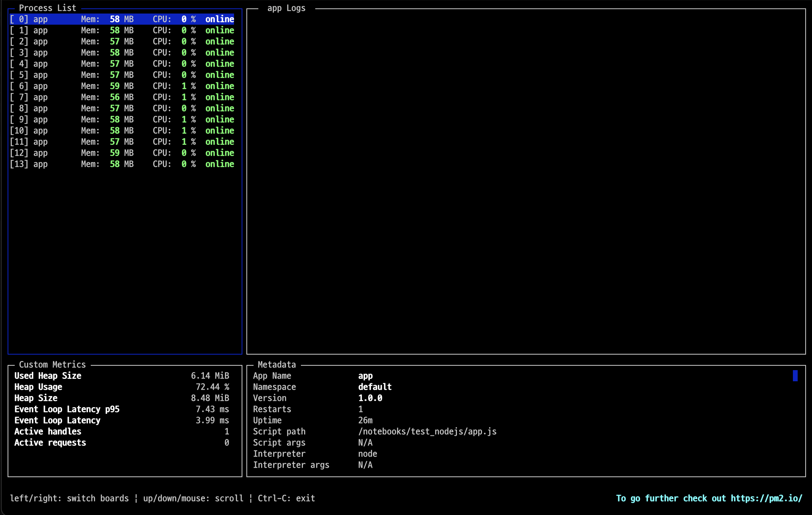
Task: Click the Custom Metrics panel title
Action: [x=52, y=365]
